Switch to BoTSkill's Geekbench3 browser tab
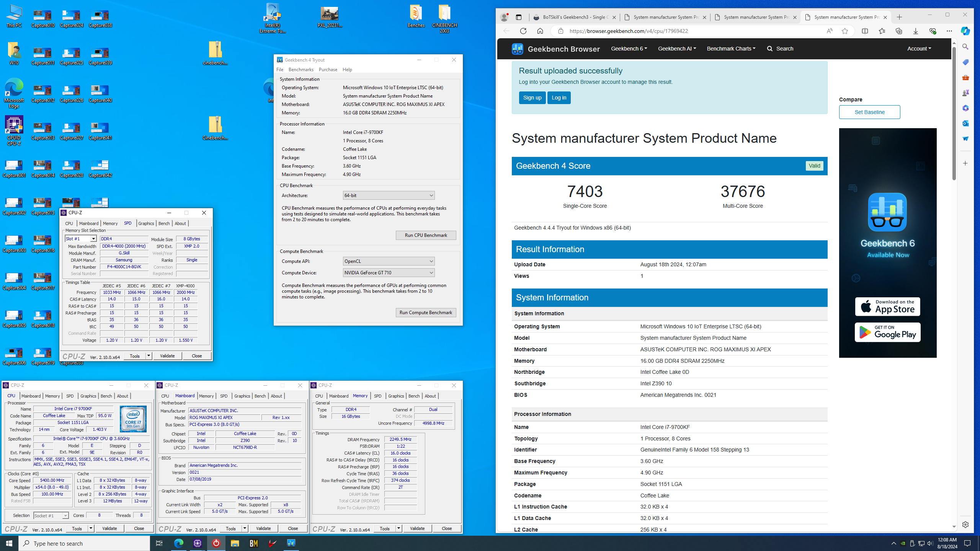This screenshot has width=980, height=551. [x=574, y=17]
